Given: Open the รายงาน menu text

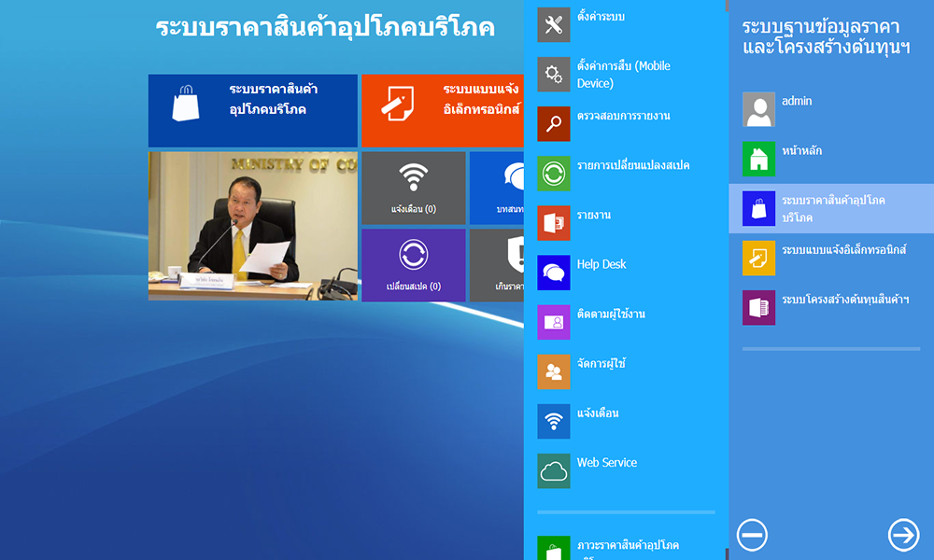Looking at the screenshot, I should click(x=593, y=215).
